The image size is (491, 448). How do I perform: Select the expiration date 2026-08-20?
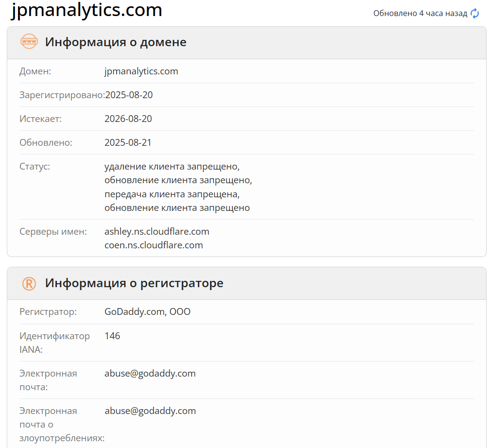(x=128, y=119)
